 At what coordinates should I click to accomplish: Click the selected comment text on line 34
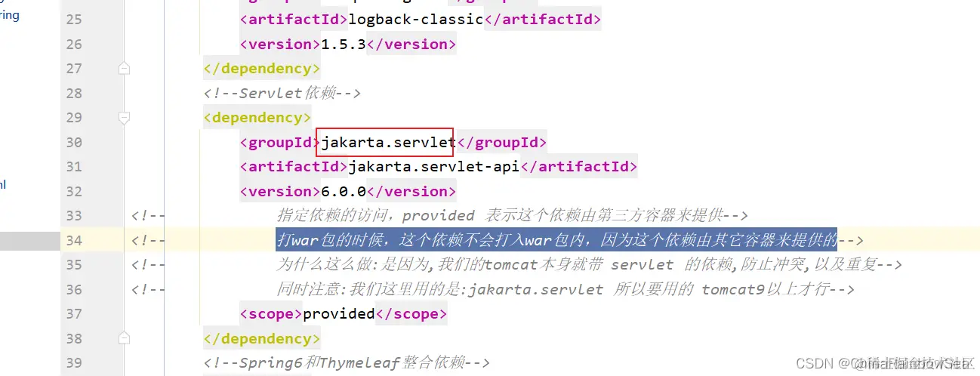coord(556,240)
